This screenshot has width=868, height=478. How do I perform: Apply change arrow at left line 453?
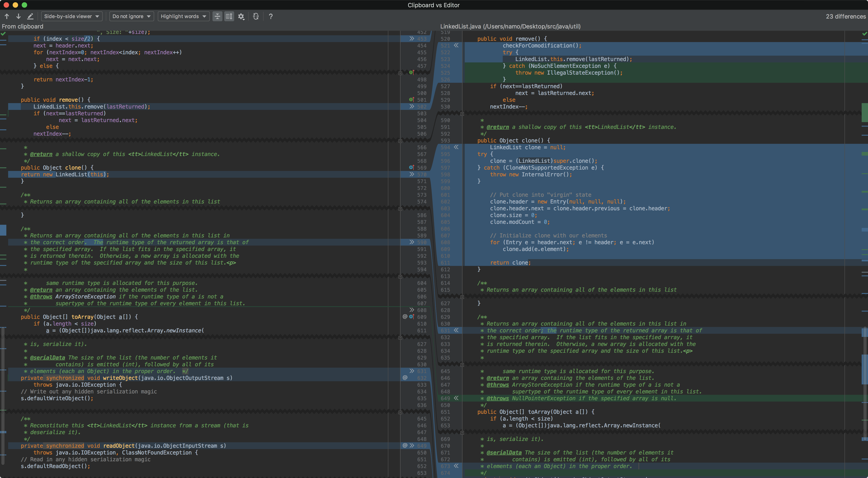tap(412, 39)
